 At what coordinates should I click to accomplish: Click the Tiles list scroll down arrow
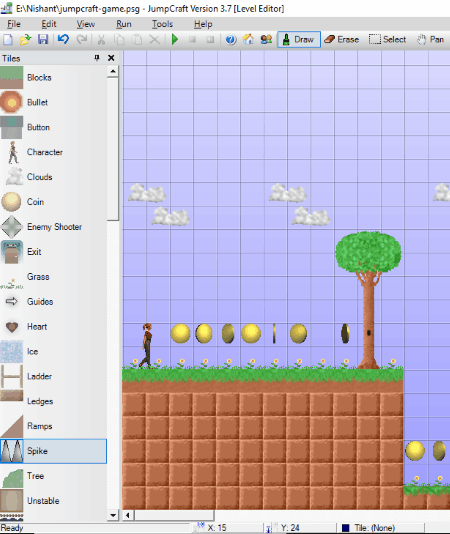point(113,515)
